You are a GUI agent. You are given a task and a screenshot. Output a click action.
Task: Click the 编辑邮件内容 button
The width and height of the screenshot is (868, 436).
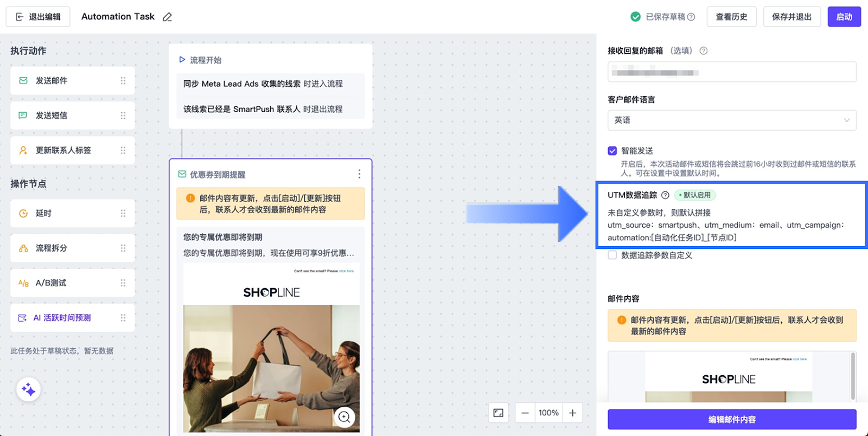tap(731, 419)
